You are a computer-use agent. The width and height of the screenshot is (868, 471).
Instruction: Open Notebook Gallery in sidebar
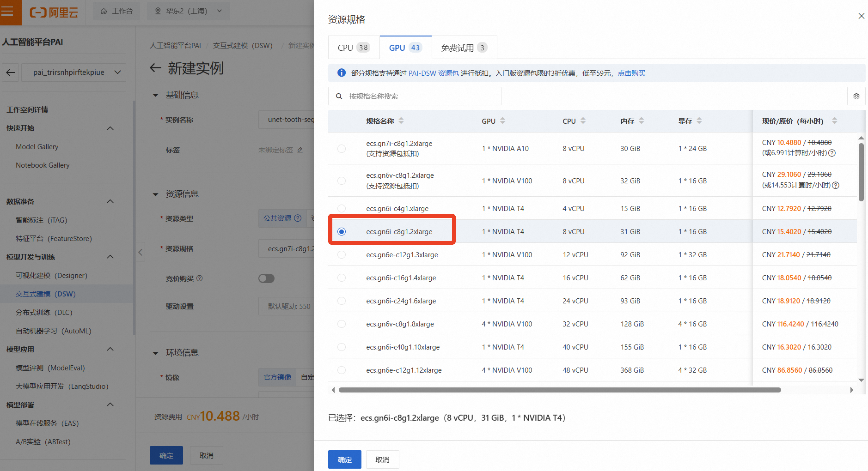coord(43,165)
